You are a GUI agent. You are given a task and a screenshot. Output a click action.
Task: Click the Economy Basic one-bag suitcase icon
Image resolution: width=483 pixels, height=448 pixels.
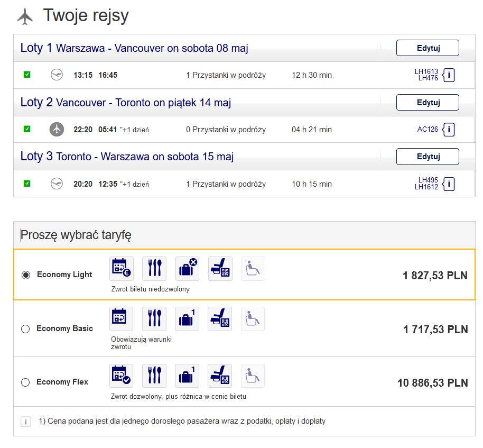187,319
